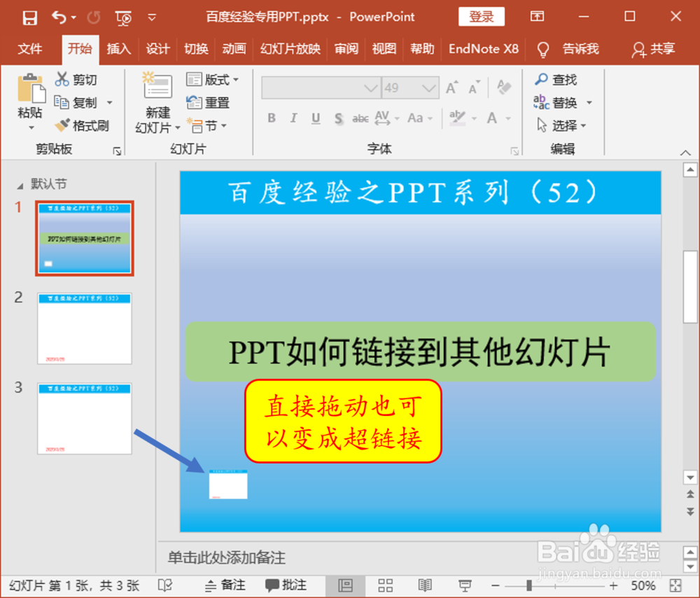Switch to the 切换 tab

196,49
